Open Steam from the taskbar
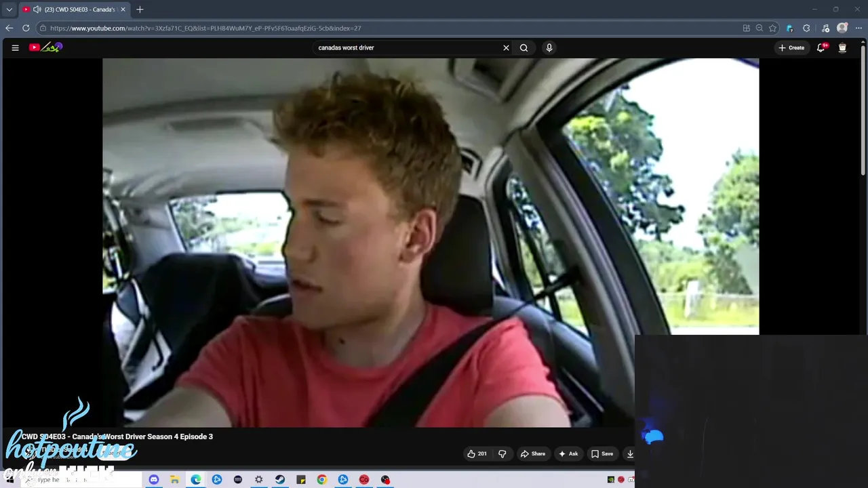 (279, 479)
